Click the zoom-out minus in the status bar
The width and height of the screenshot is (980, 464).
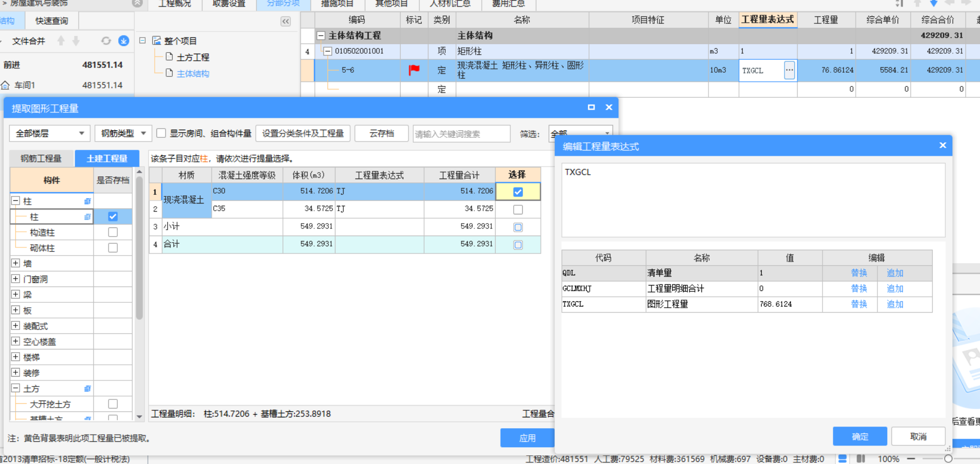pyautogui.click(x=911, y=459)
